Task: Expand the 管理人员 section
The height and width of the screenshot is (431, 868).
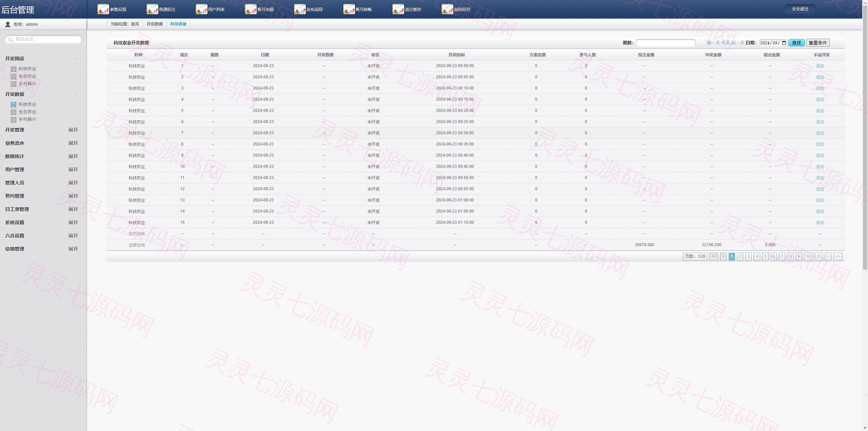Action: [73, 183]
